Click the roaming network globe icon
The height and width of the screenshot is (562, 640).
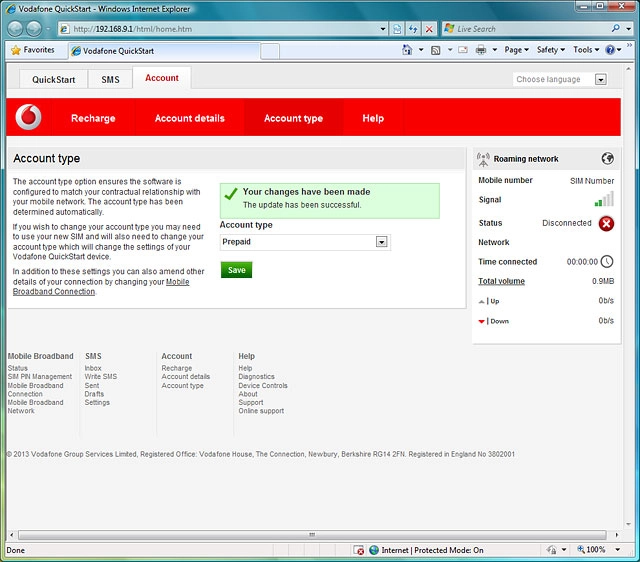click(x=607, y=159)
